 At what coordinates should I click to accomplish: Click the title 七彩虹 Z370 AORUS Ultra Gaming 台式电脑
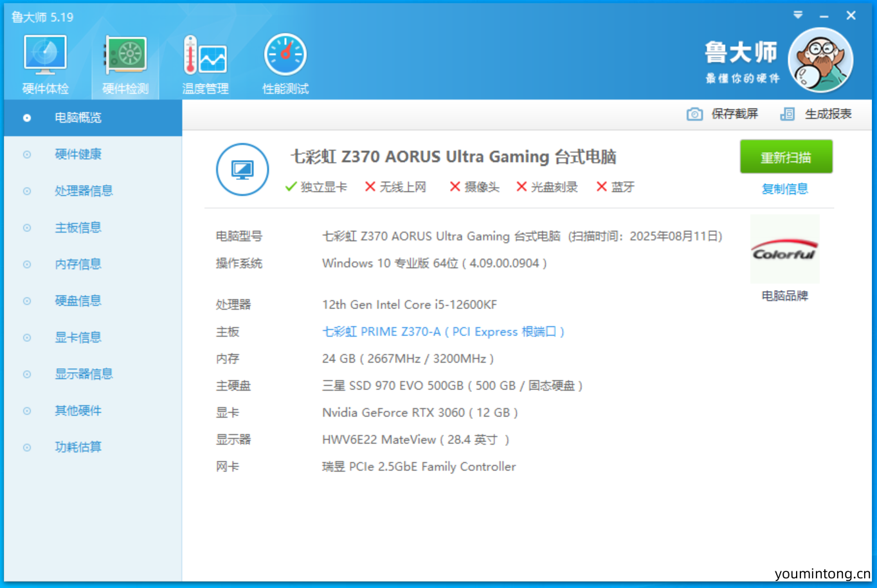453,157
